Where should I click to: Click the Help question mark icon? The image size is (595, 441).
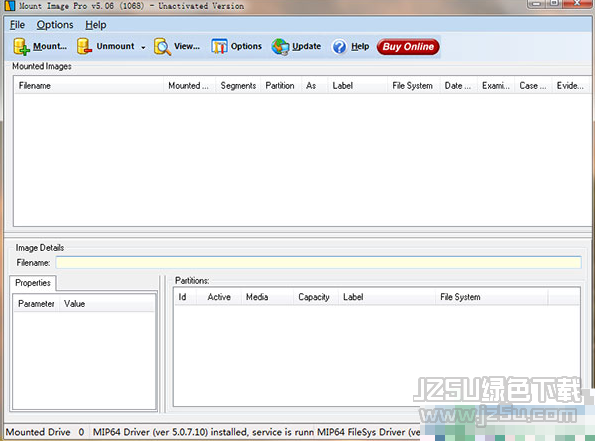339,47
